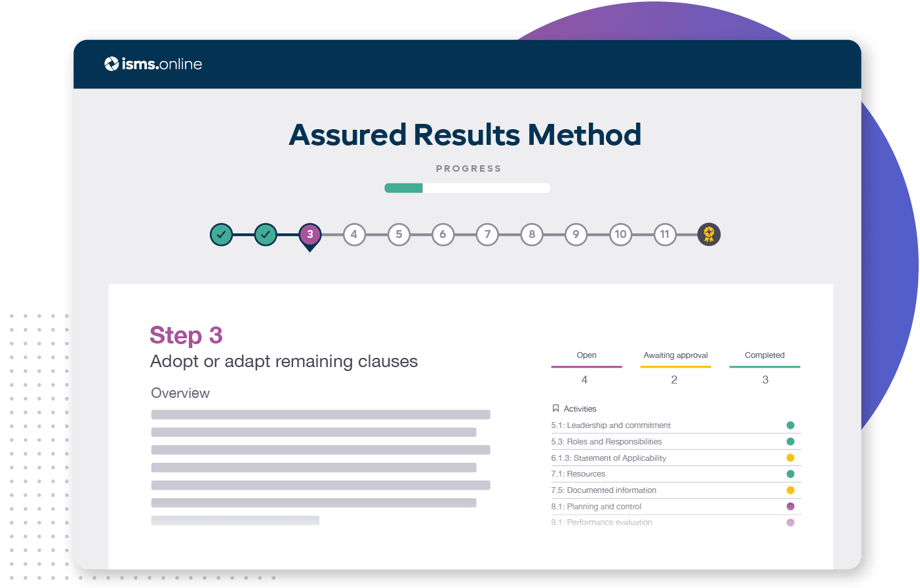Viewport: 920px width, 588px height.
Task: Click the Completed count value 3
Action: pos(765,380)
